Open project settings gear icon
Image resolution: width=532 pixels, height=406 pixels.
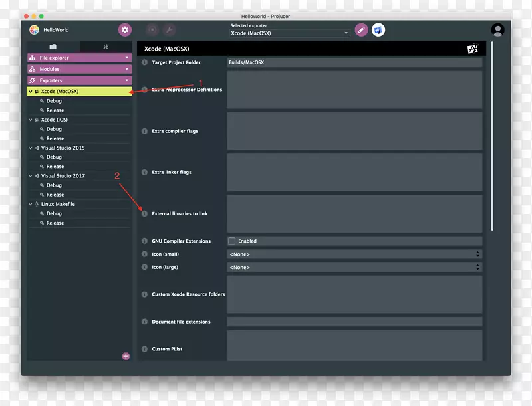(125, 30)
